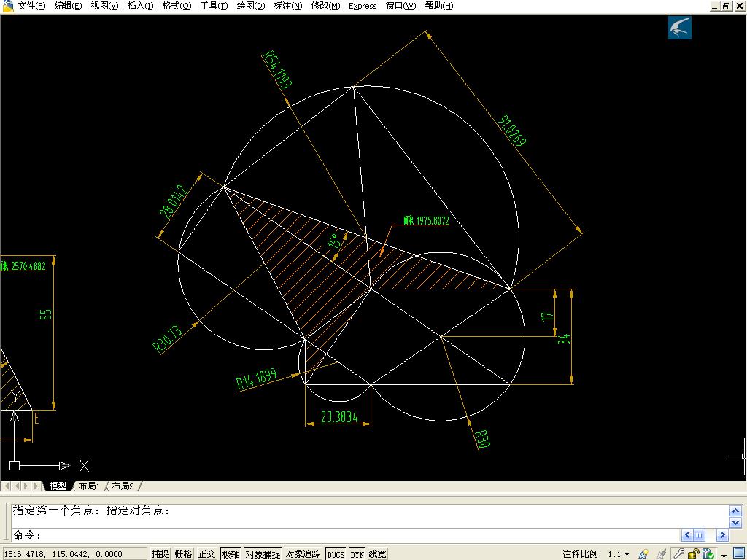Viewport: 747px width, 560px height.
Task: Select the 15° angle dimension
Action: click(x=336, y=241)
